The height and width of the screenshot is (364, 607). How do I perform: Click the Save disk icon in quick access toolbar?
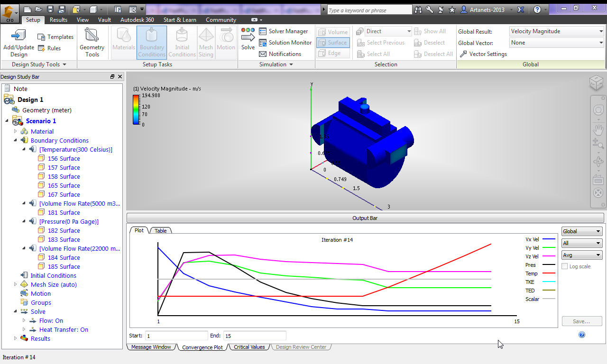tap(50, 9)
